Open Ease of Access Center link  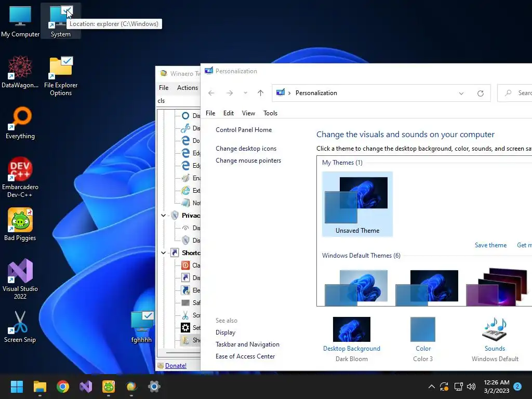click(245, 356)
